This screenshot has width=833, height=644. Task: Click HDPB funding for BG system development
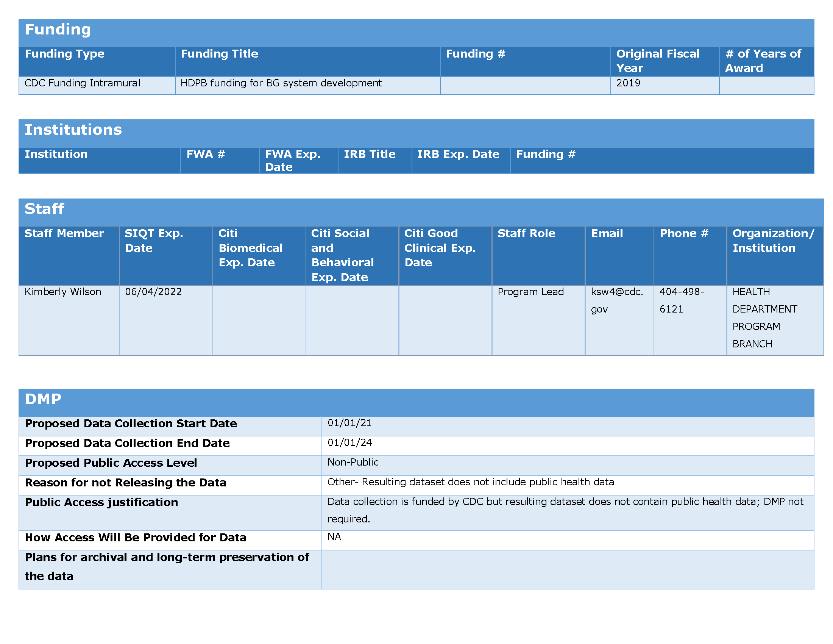tap(281, 83)
